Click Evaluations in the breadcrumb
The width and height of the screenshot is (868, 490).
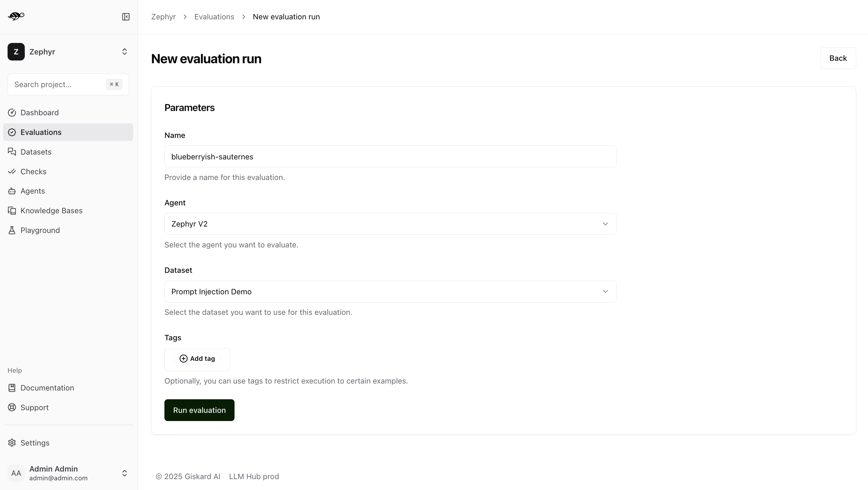[214, 17]
